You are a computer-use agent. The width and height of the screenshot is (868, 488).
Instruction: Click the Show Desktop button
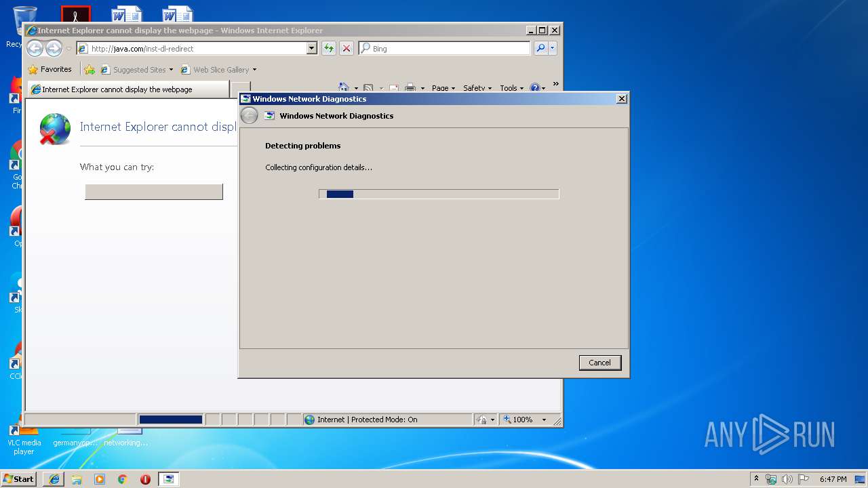coord(860,479)
